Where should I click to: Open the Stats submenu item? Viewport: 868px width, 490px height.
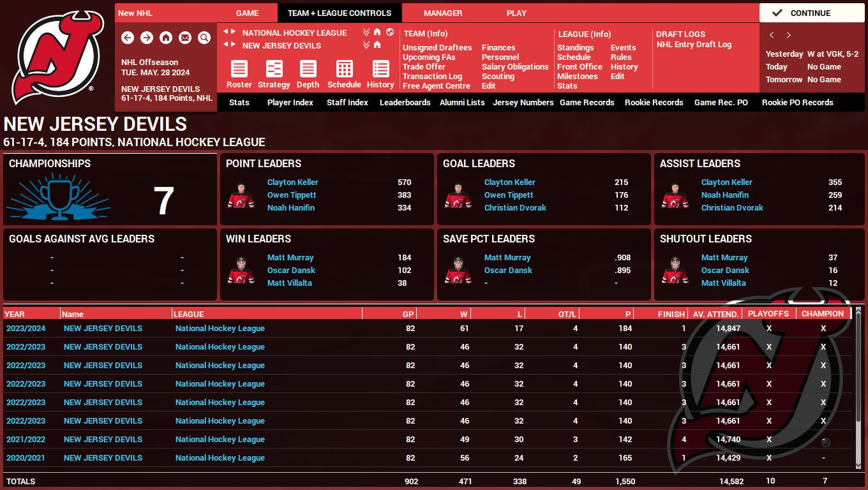(239, 102)
